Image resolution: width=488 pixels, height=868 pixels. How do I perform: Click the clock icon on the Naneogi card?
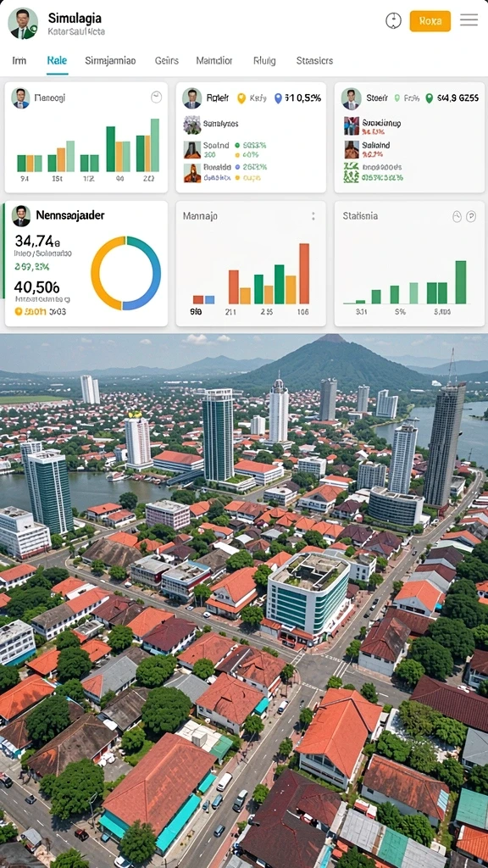click(x=156, y=97)
